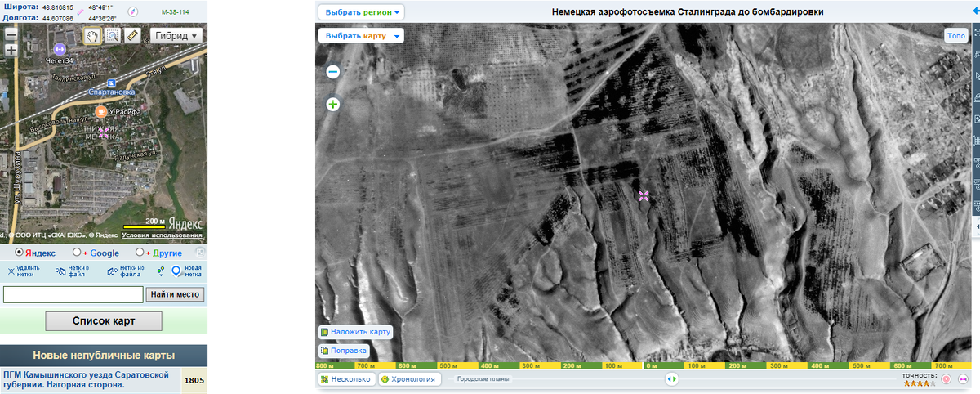Select the Google radio button

coord(77,253)
